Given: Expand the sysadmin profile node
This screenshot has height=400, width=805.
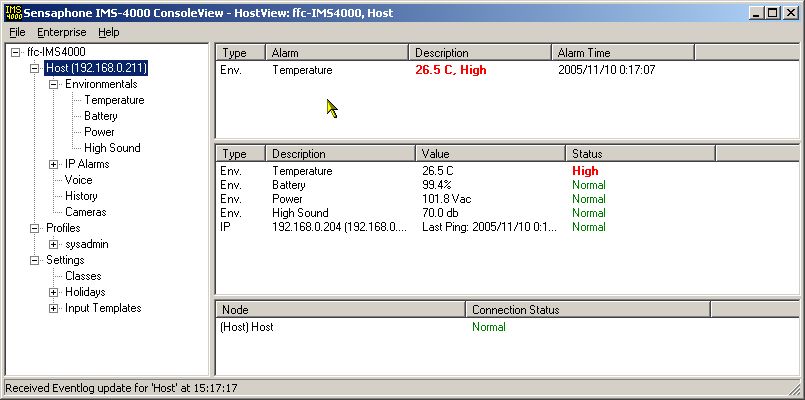Looking at the screenshot, I should click(53, 244).
